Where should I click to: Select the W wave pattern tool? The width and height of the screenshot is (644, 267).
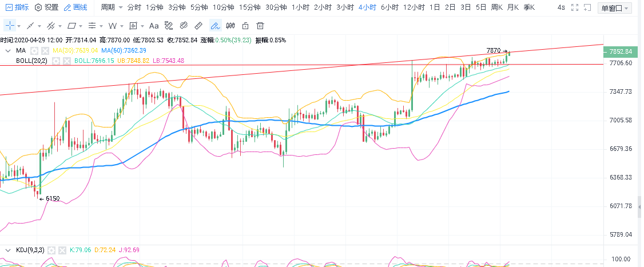[113, 26]
